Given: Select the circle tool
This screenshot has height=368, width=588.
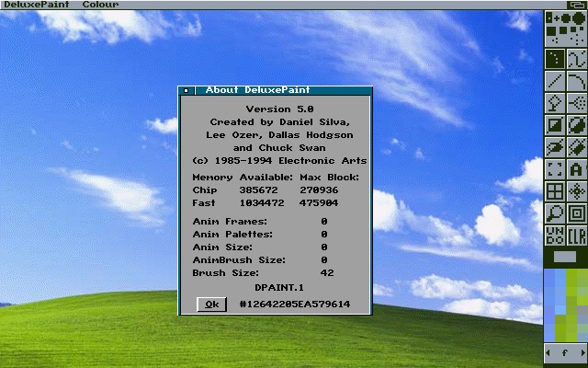Looking at the screenshot, I should pyautogui.click(x=577, y=125).
